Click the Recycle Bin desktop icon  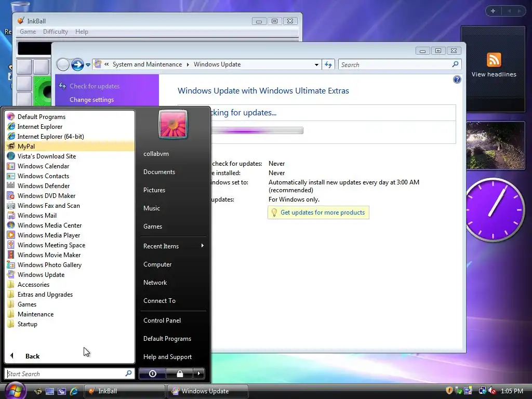click(20, 6)
